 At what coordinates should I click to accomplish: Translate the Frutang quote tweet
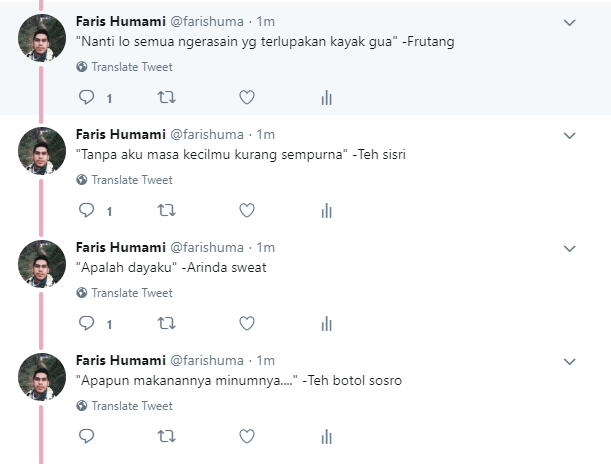click(131, 67)
